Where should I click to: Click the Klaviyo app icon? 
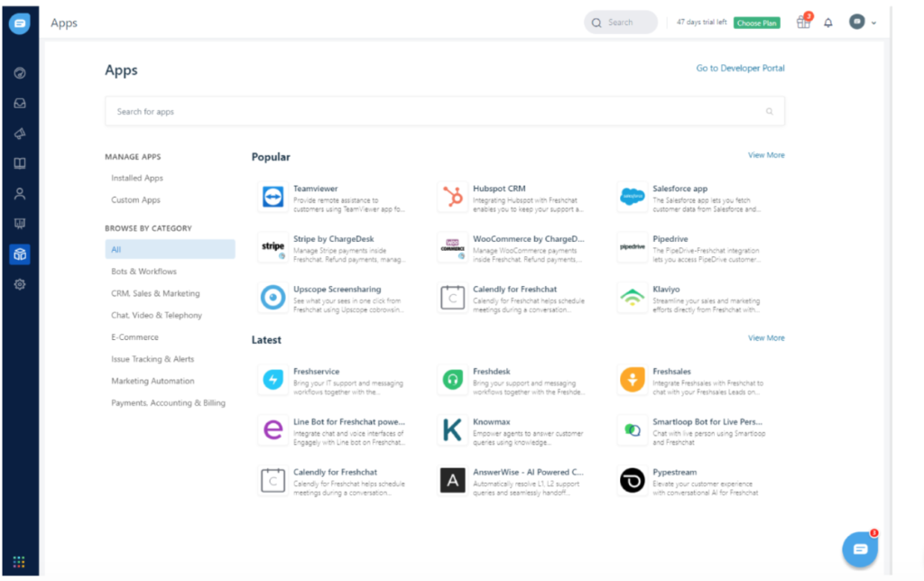(x=633, y=298)
